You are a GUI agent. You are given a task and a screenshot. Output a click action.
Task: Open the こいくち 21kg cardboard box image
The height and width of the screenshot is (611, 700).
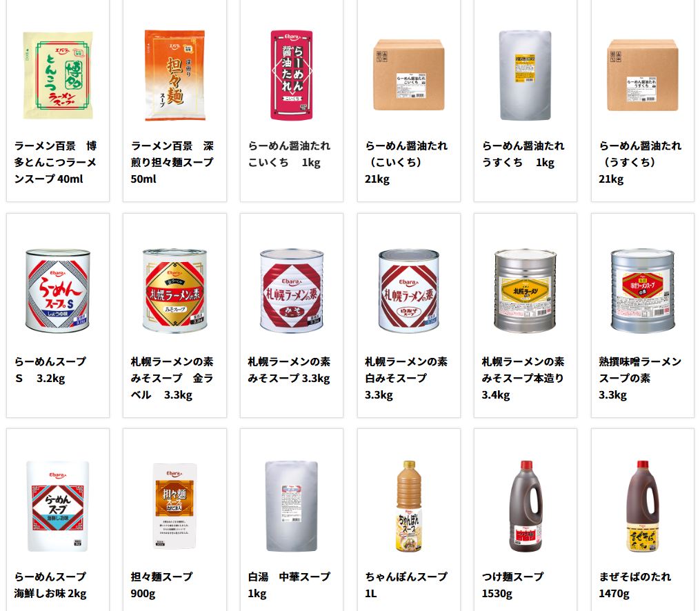tap(408, 74)
